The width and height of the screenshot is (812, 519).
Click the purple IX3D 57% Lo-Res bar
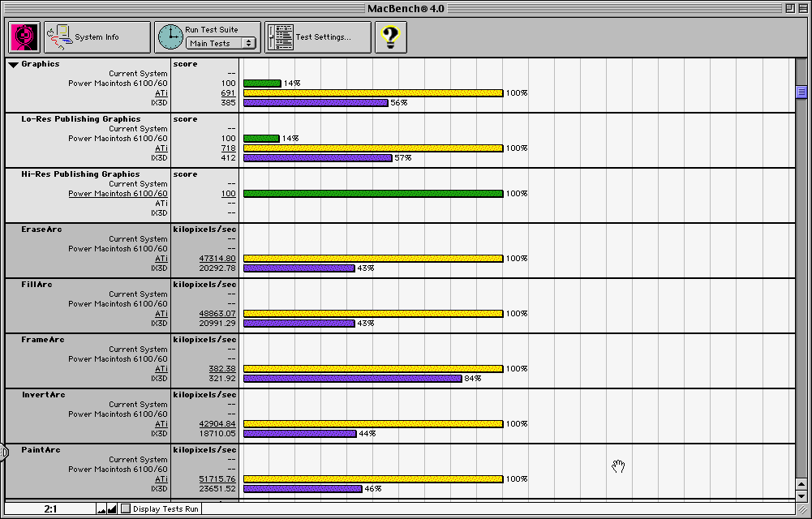(x=318, y=158)
